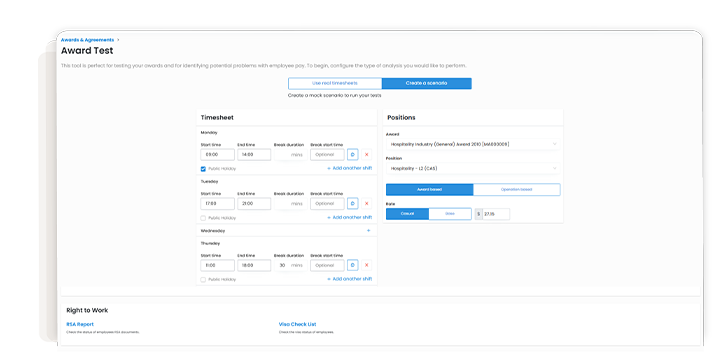Image resolution: width=720 pixels, height=363 pixels.
Task: Check Thursday's Public Holiday checkbox
Action: [203, 279]
